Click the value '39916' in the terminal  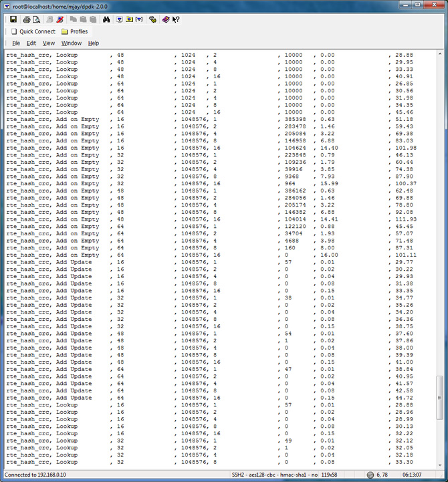[294, 169]
